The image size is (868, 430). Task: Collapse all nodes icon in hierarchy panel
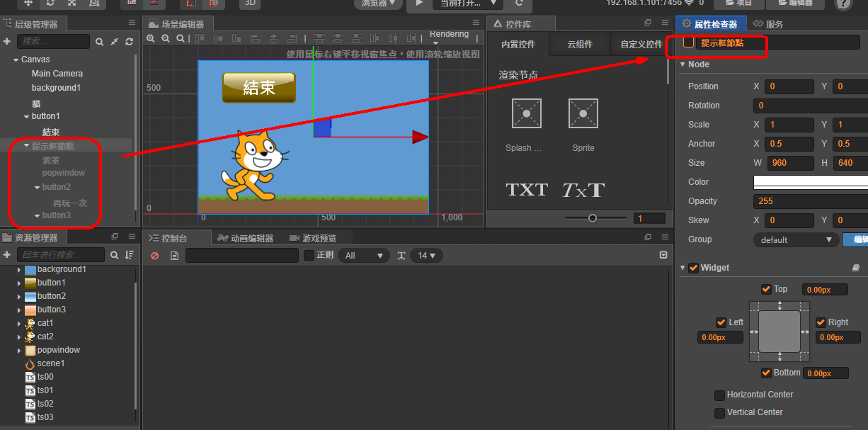tap(114, 43)
